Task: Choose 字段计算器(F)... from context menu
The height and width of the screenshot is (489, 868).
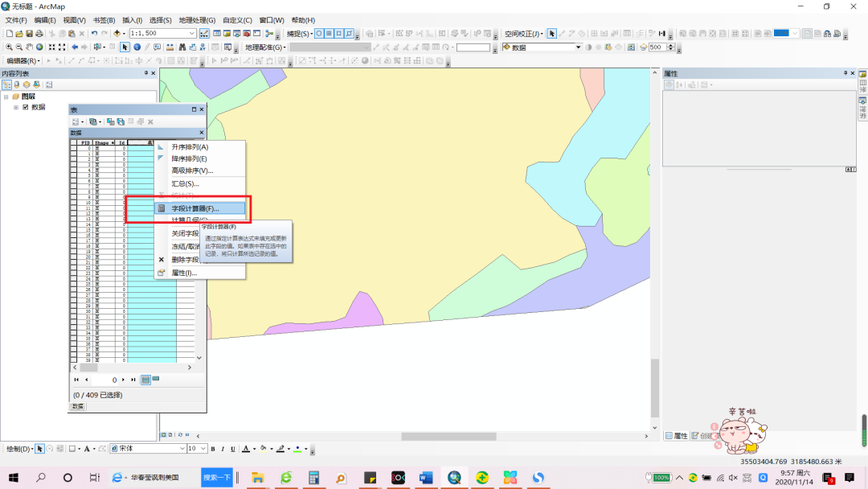Action: pyautogui.click(x=200, y=209)
